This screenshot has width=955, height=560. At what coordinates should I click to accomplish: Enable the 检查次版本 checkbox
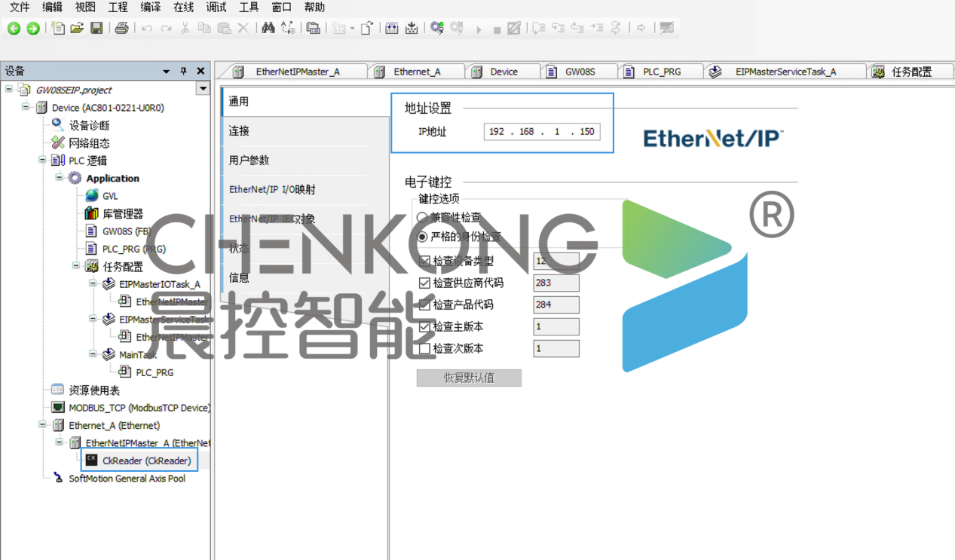tap(424, 348)
